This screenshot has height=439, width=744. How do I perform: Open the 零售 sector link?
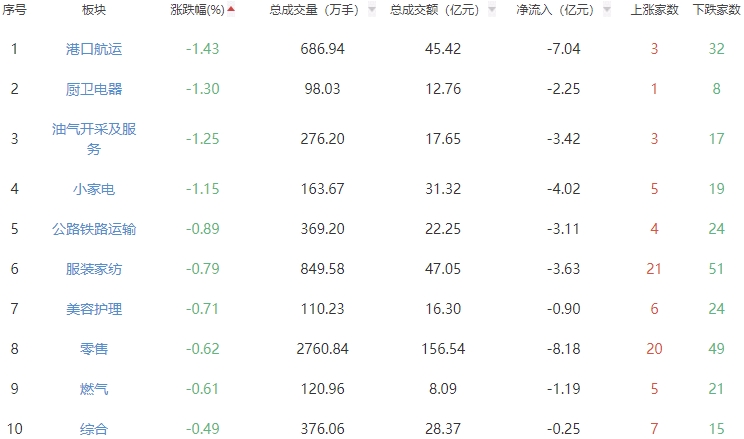(94, 349)
